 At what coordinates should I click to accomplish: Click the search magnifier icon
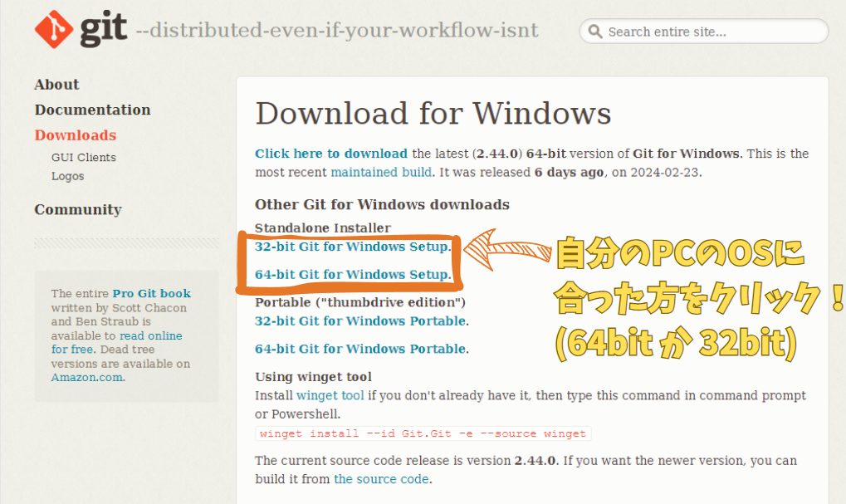594,32
